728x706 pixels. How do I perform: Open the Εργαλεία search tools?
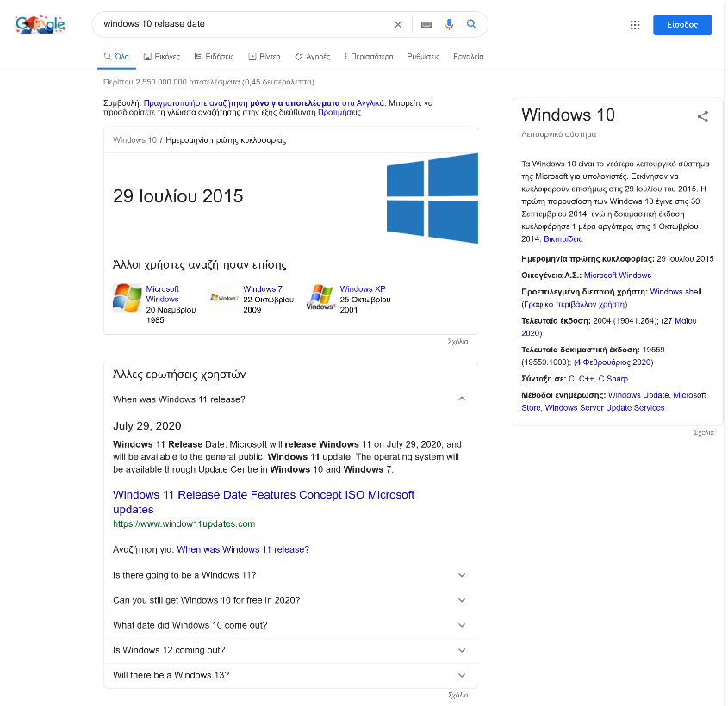[x=469, y=57]
